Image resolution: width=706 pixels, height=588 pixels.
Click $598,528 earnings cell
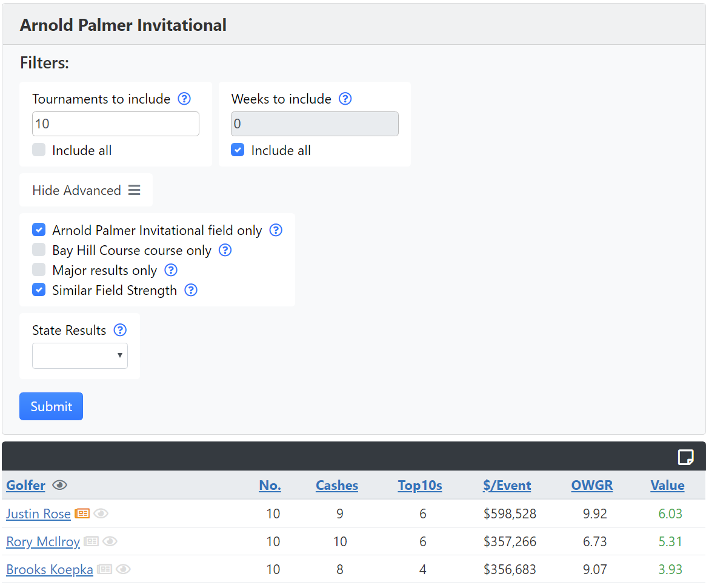510,514
